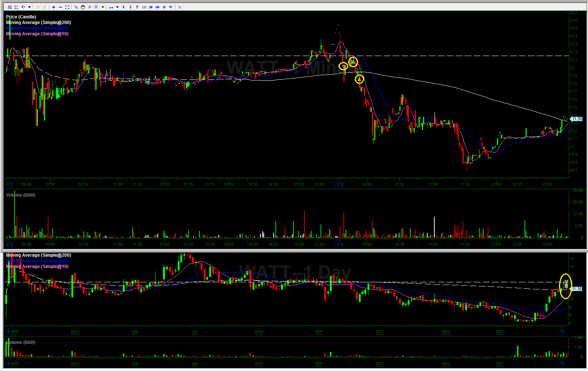Choose the horizontal line drawing tool
The height and width of the screenshot is (371, 588).
point(96,7)
